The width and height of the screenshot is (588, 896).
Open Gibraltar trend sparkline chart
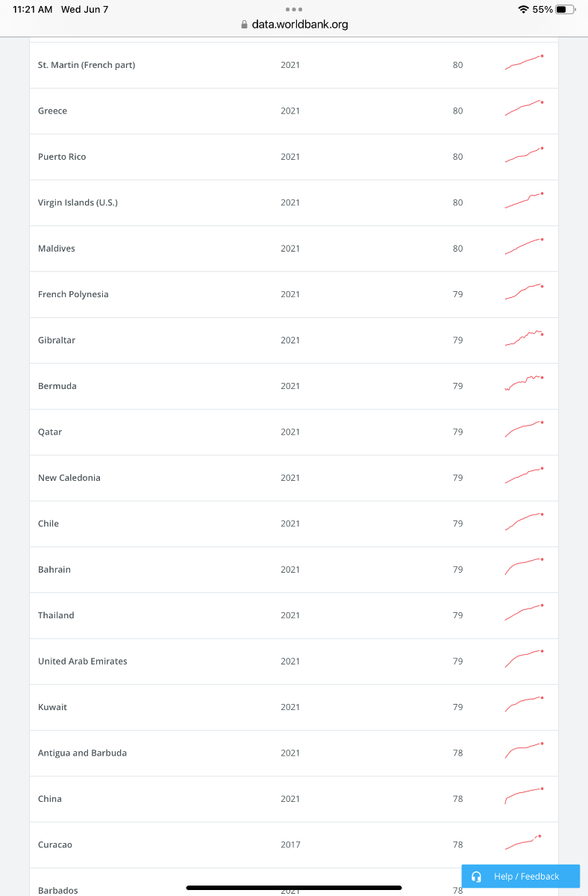pyautogui.click(x=525, y=337)
